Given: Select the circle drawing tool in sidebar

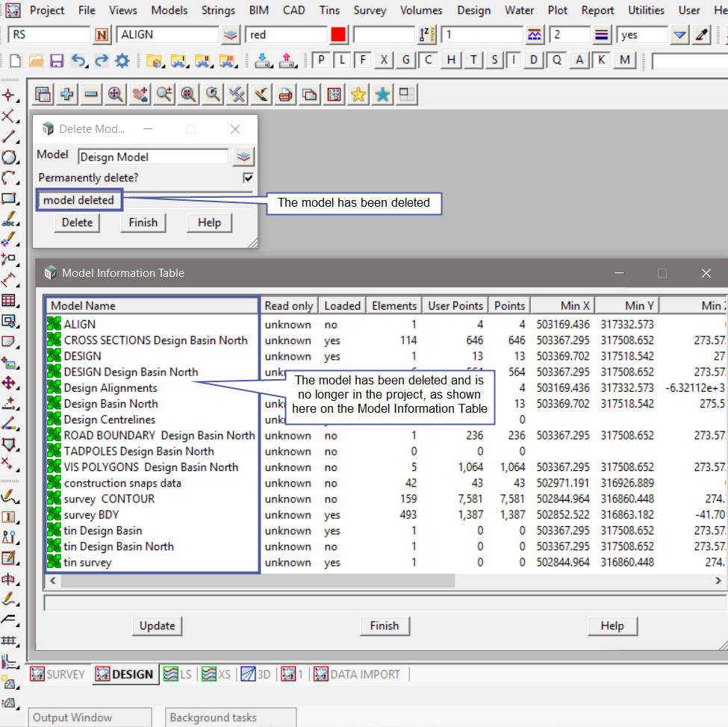Looking at the screenshot, I should coord(9,157).
